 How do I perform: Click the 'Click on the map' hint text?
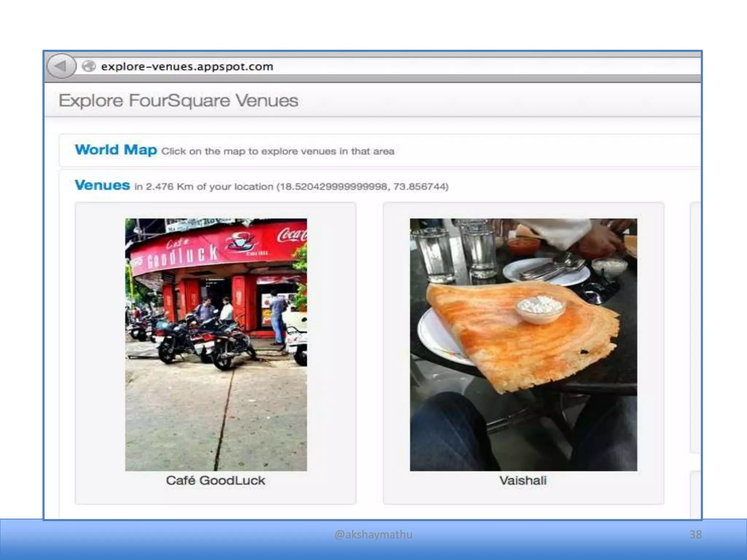coord(278,151)
